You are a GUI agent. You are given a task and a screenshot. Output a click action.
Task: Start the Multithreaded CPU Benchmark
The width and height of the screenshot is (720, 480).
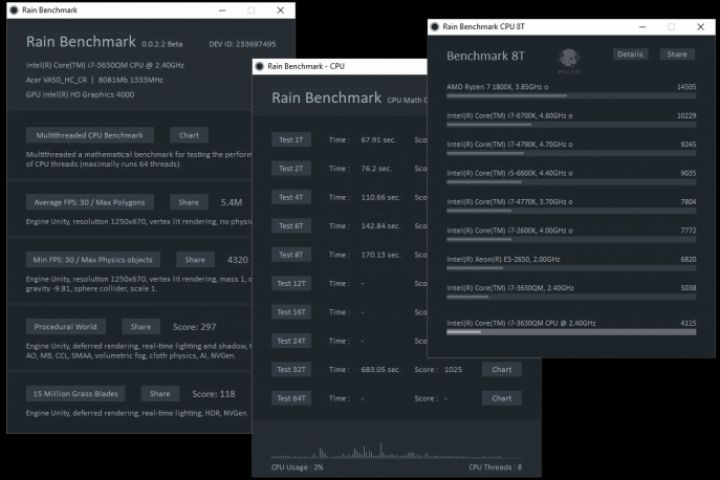tap(90, 136)
